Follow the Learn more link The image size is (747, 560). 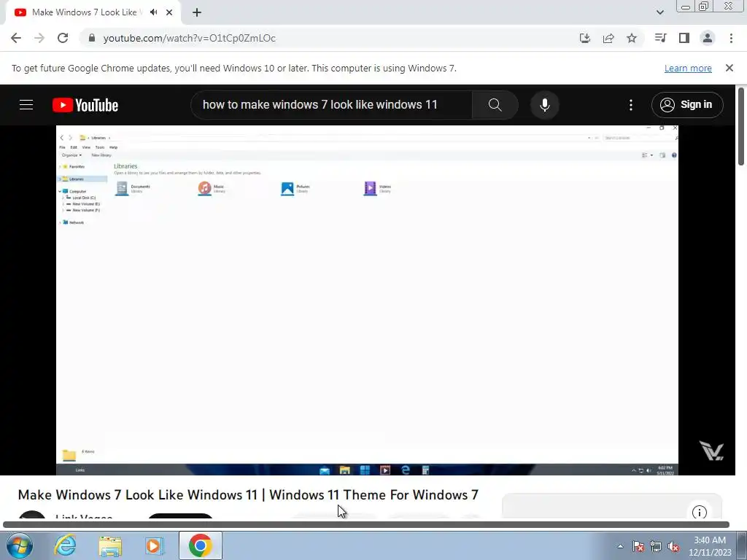click(x=688, y=68)
